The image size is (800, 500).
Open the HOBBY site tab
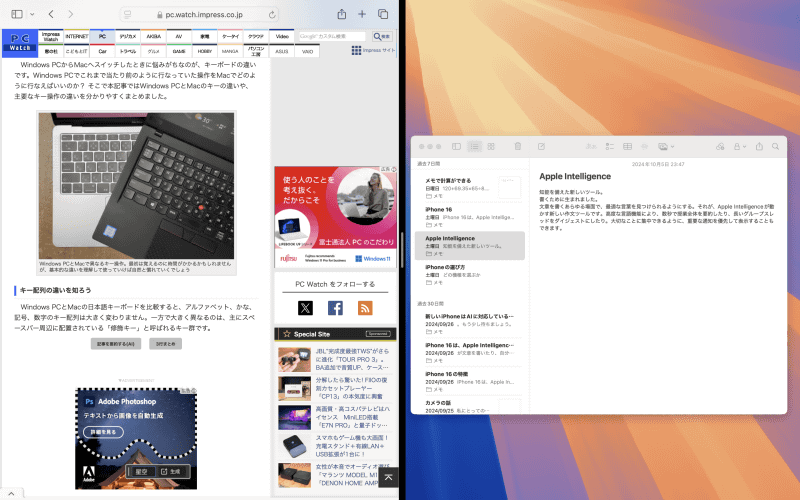pyautogui.click(x=205, y=51)
